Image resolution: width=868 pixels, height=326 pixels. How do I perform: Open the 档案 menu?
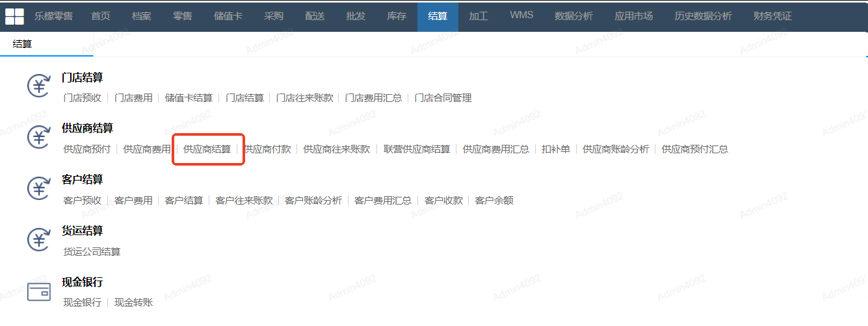[x=141, y=16]
